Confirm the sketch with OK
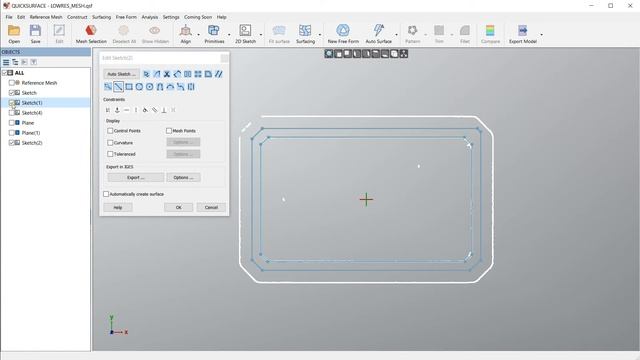Screen dimensions: 640x360 [x=178, y=207]
